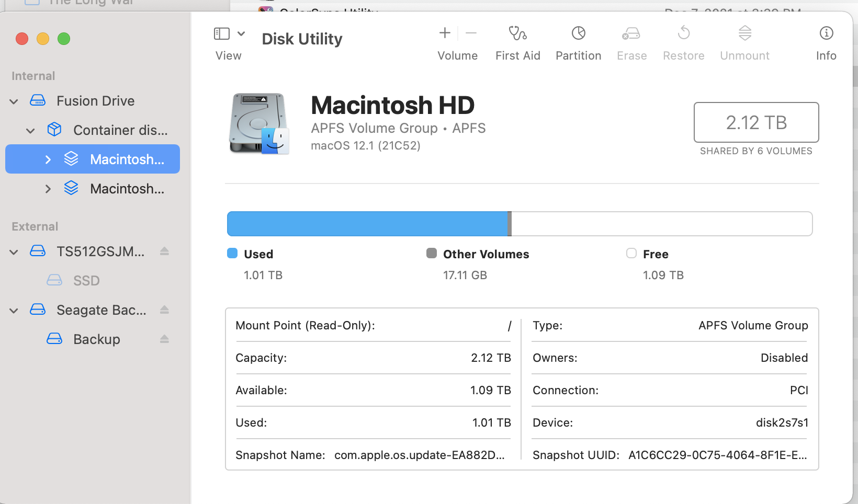Image resolution: width=858 pixels, height=504 pixels.
Task: Click the snapshot name 'com.apple.os.update-EA882D...'
Action: (x=420, y=455)
